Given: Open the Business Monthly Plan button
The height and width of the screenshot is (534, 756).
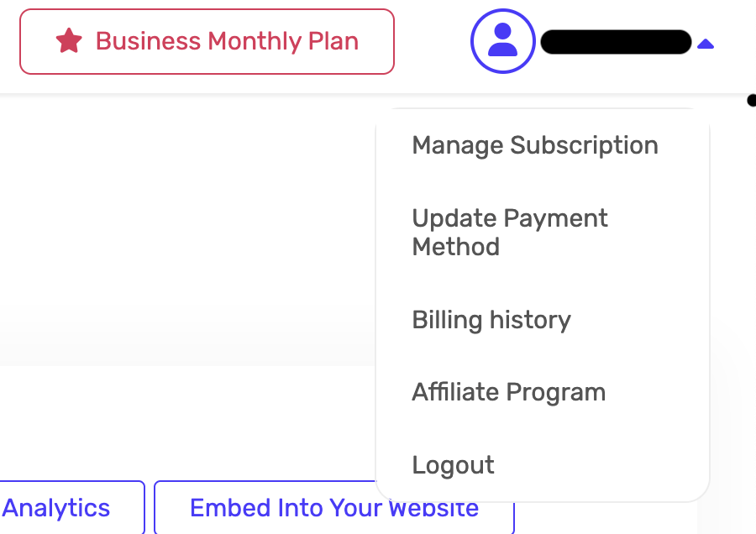Looking at the screenshot, I should pos(207,41).
